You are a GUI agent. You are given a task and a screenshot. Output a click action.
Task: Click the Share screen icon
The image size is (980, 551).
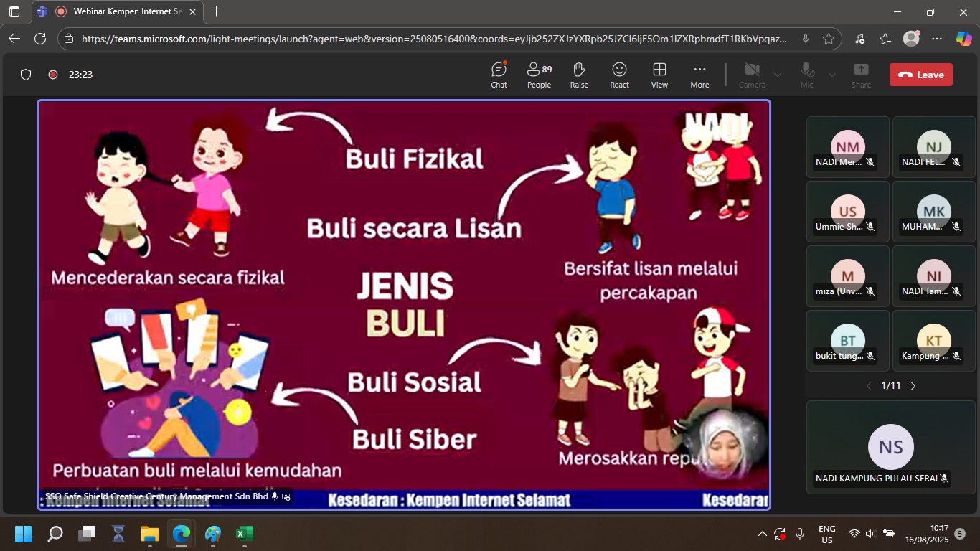[861, 75]
